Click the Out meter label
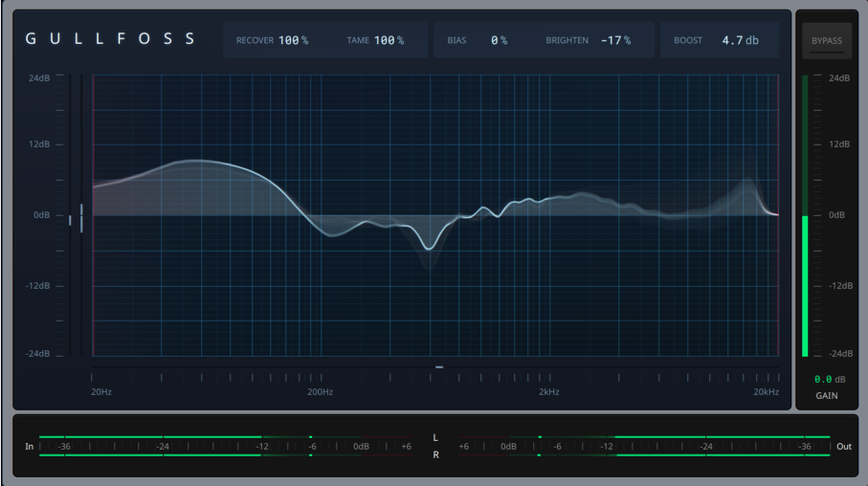This screenshot has width=868, height=486. click(x=844, y=446)
